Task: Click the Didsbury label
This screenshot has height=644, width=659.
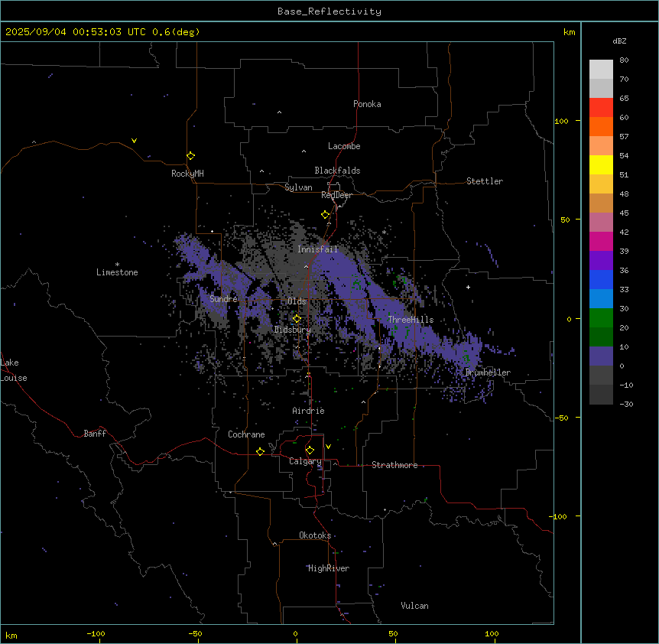Action: click(293, 330)
